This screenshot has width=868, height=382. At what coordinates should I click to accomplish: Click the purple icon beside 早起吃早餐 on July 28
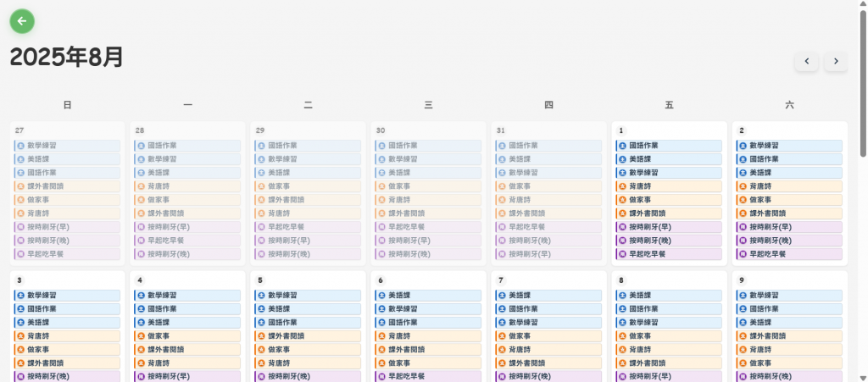click(x=141, y=241)
